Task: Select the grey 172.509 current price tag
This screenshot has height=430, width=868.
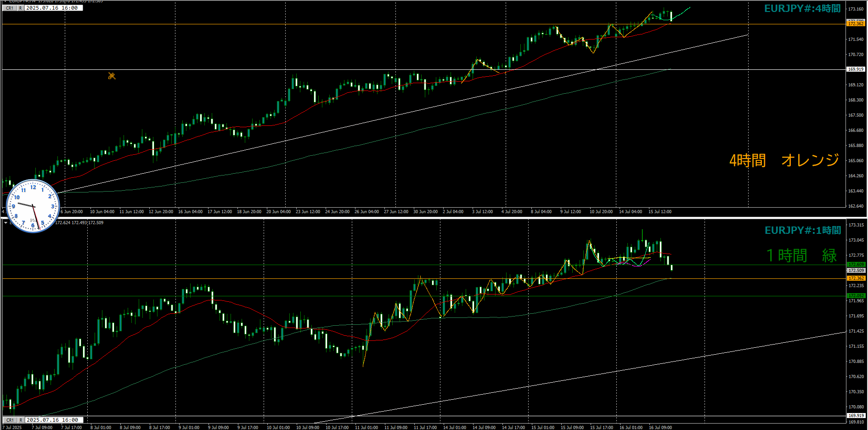Action: click(856, 271)
